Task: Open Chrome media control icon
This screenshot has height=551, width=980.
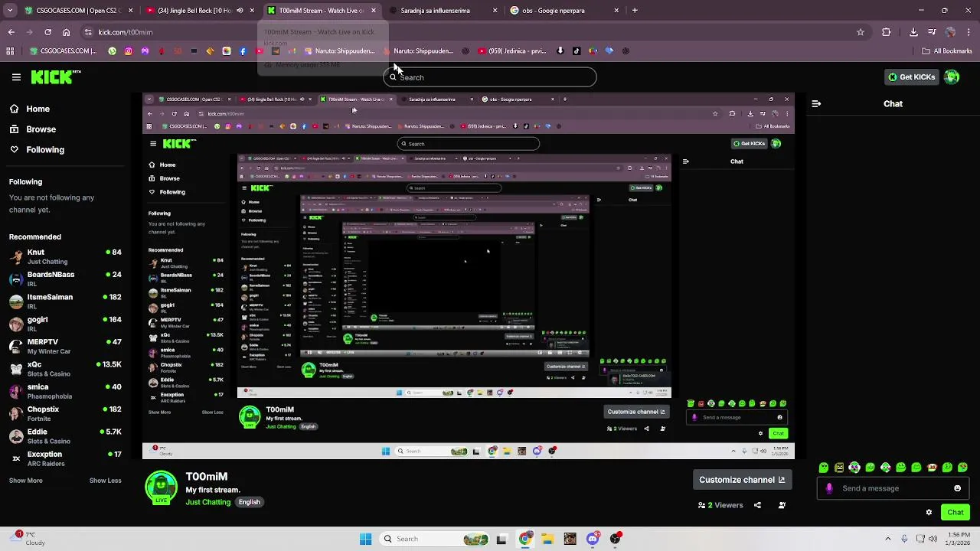Action: [932, 32]
